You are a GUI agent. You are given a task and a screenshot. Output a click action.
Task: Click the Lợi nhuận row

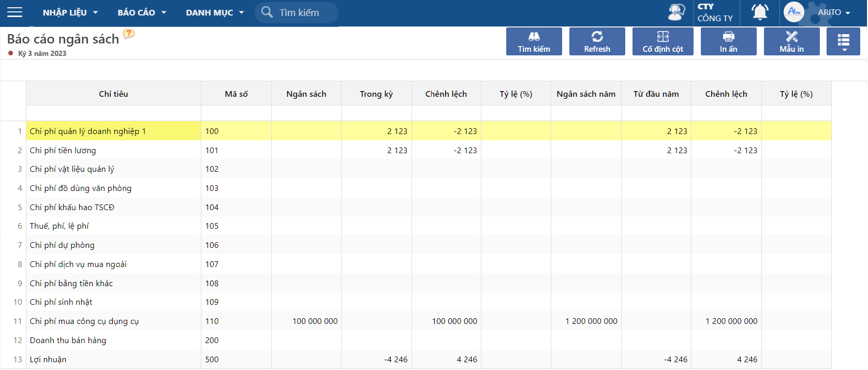pos(48,359)
